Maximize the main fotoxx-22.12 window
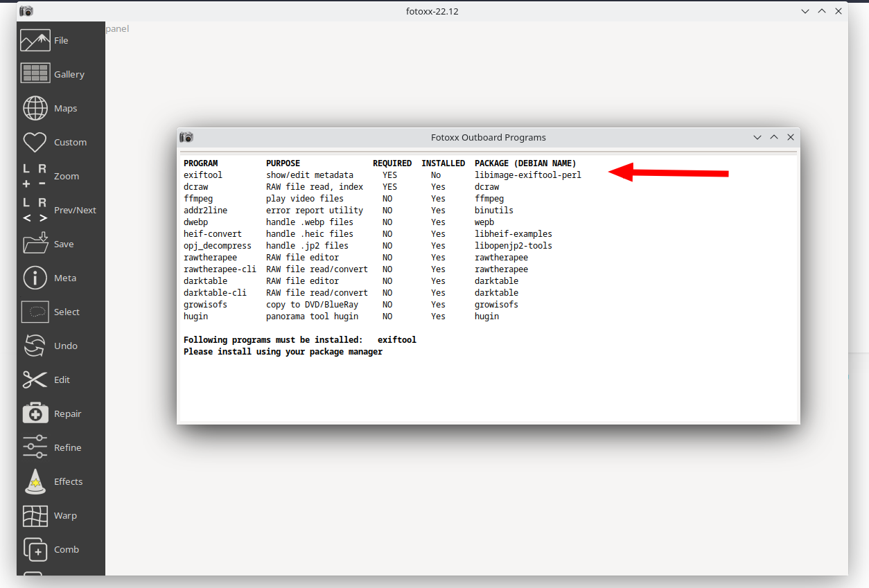This screenshot has height=588, width=869. coord(822,11)
